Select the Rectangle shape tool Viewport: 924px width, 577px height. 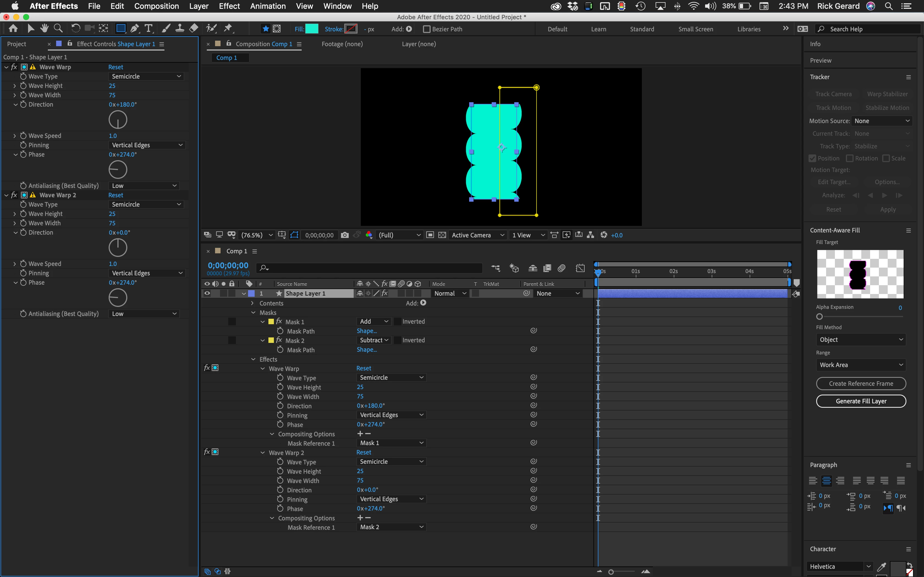tap(121, 29)
